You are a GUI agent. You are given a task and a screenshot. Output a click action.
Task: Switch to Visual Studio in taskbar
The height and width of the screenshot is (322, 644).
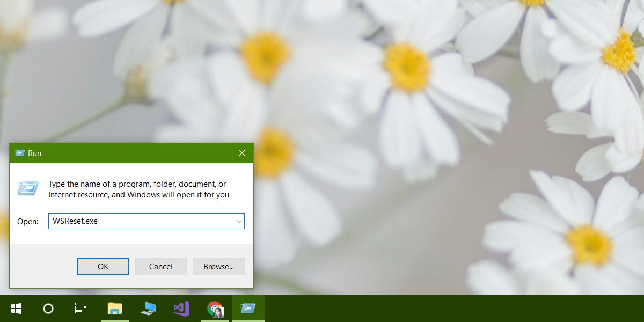(x=181, y=309)
